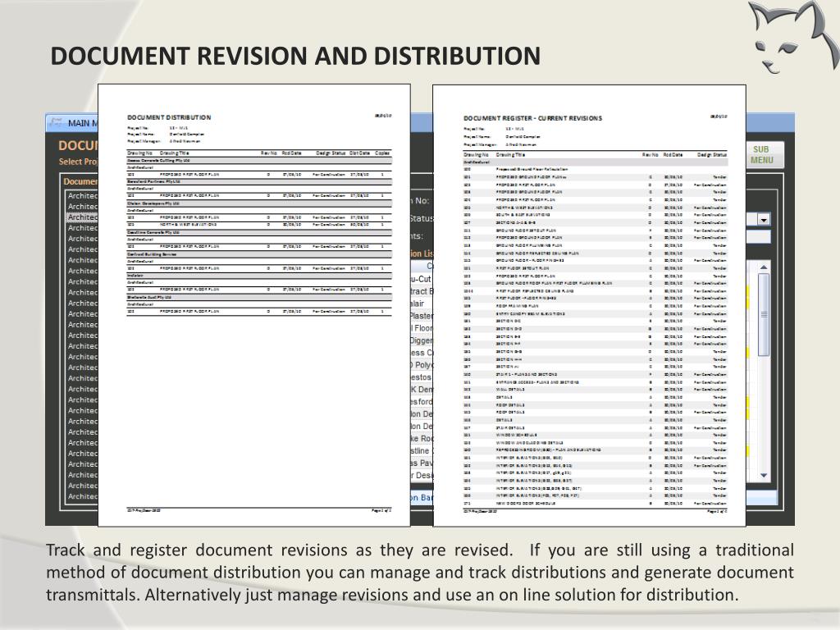This screenshot has height=630, width=840.
Task: Click the 'Digger' row in the contact list
Action: (422, 340)
